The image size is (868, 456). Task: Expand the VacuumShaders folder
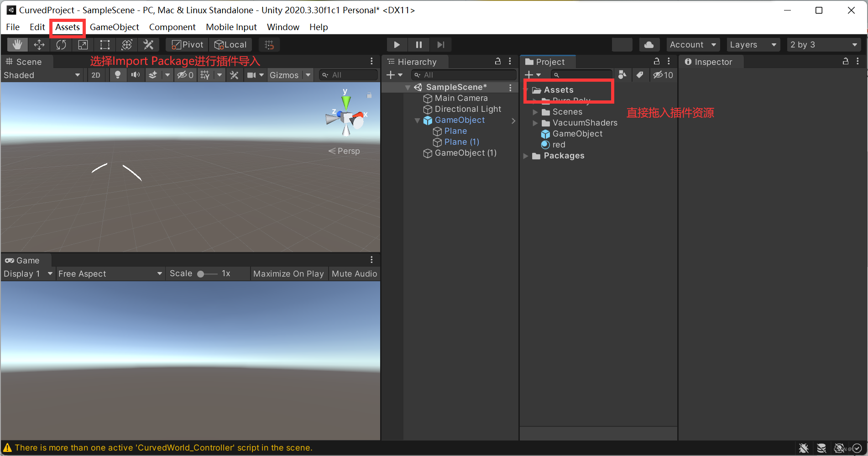(535, 123)
